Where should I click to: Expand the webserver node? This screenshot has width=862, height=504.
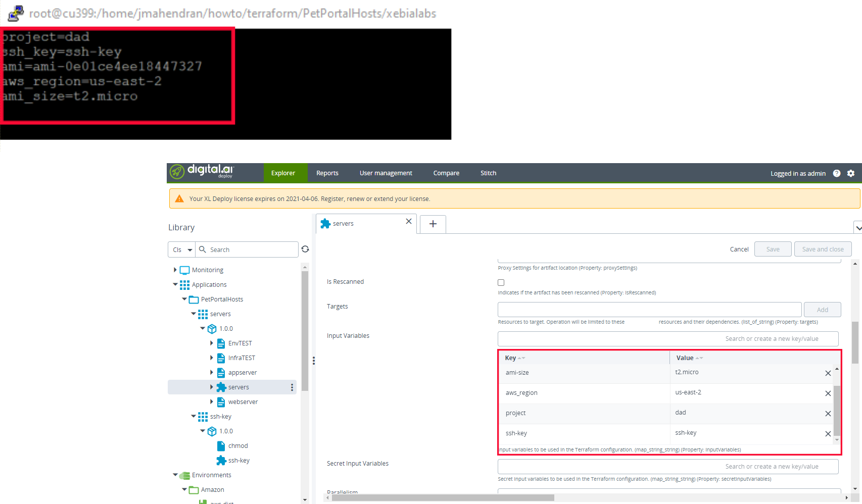212,402
